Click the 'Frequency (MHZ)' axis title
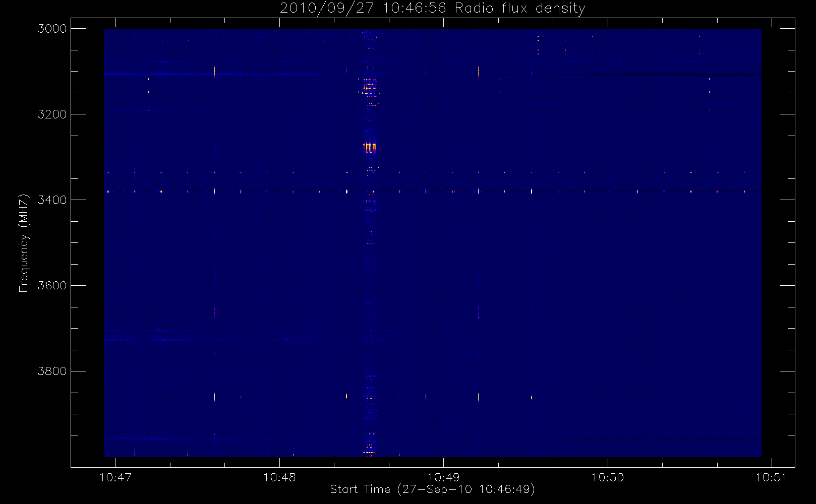816x504 pixels. pos(24,243)
